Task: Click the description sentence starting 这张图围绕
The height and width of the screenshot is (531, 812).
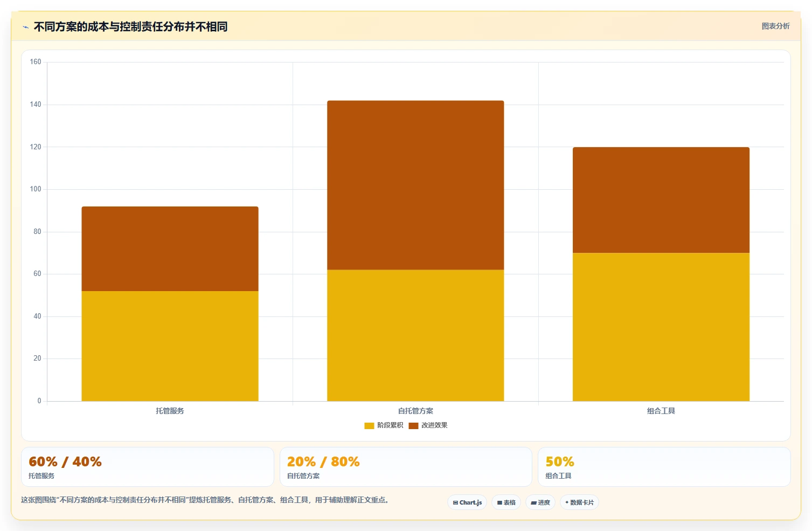Action: tap(205, 500)
